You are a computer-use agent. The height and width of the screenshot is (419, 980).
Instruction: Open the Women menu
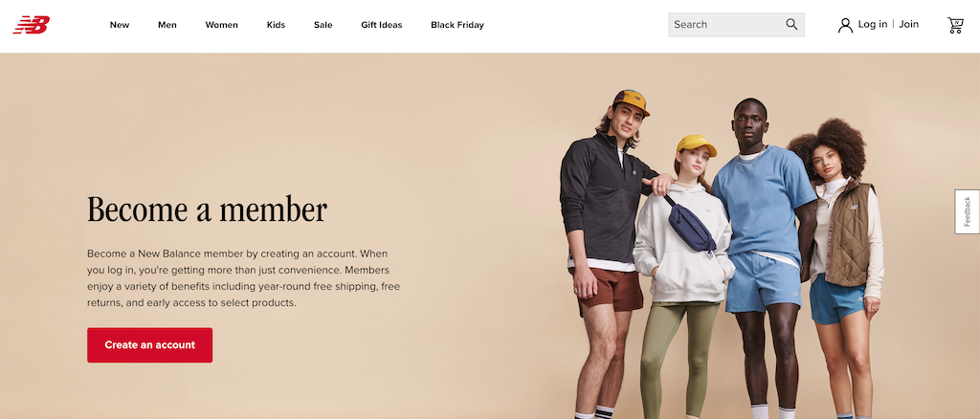point(221,25)
